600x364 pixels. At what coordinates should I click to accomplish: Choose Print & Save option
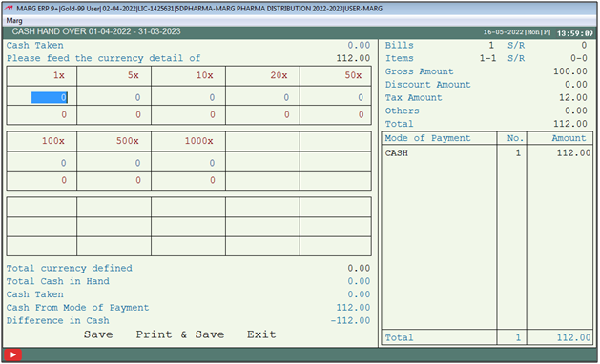tap(180, 334)
